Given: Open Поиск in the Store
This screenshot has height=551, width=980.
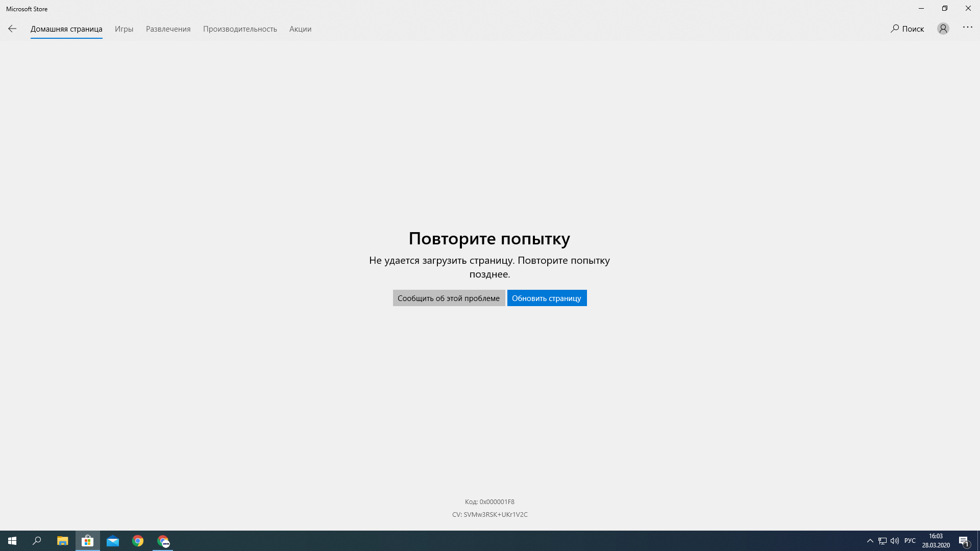Looking at the screenshot, I should pos(908,29).
